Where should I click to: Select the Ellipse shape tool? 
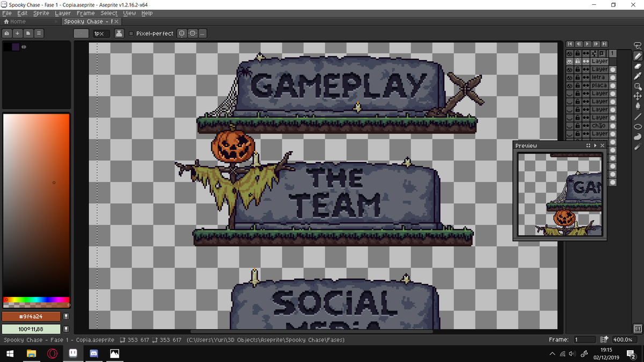638,127
